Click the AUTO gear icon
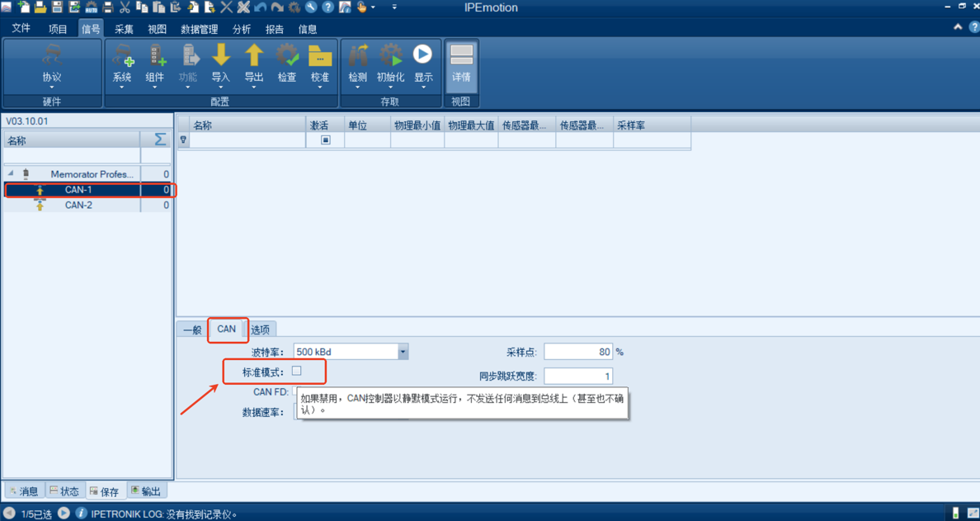Image resolution: width=980 pixels, height=521 pixels. (x=92, y=7)
